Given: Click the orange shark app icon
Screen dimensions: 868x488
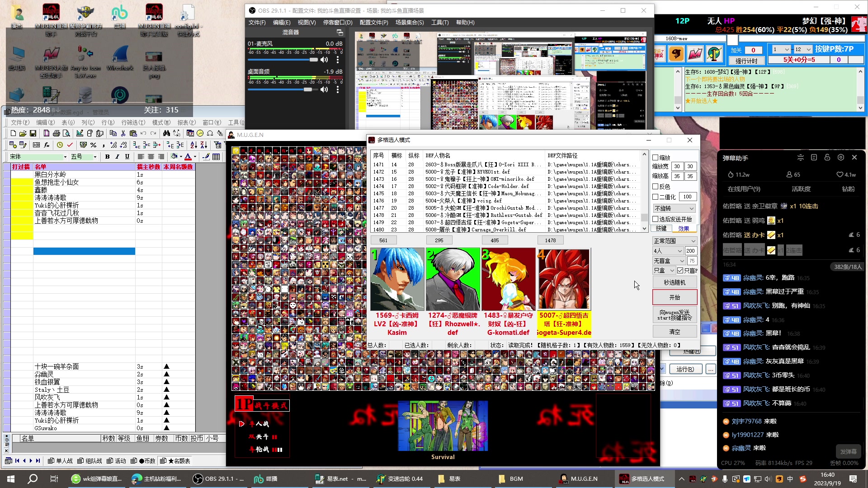Looking at the screenshot, I should [676, 54].
